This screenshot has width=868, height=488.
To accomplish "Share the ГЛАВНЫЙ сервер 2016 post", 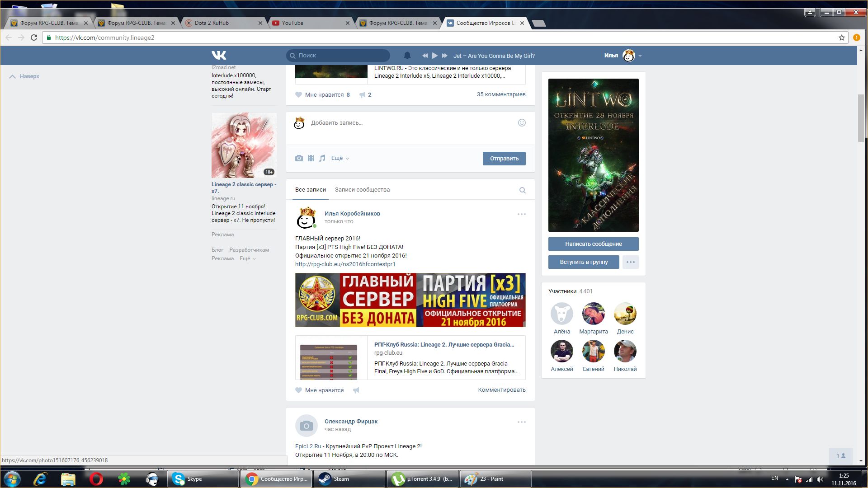I will click(356, 390).
